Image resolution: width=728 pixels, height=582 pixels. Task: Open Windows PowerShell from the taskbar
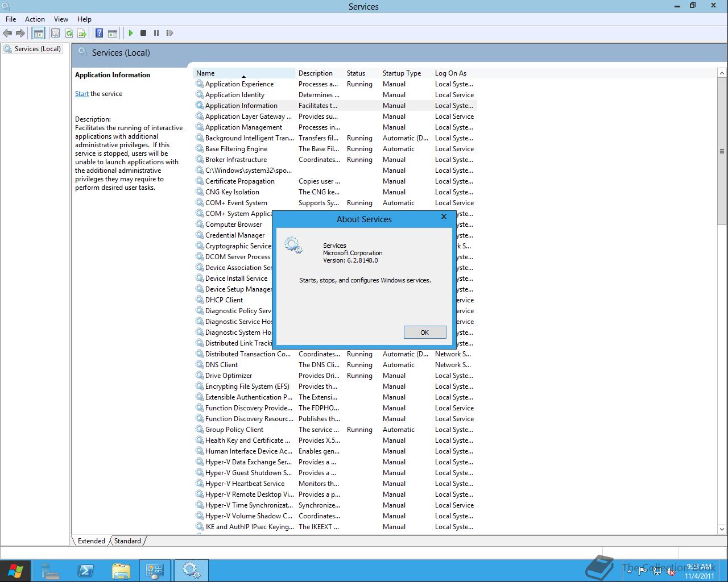(x=86, y=570)
